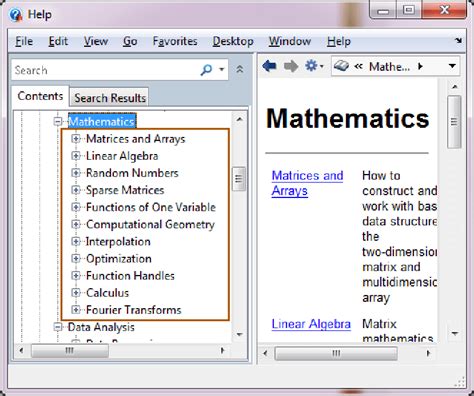Click help page horizontal scrollbar thumb
Viewport: 474px width, 396px height.
tap(336, 353)
